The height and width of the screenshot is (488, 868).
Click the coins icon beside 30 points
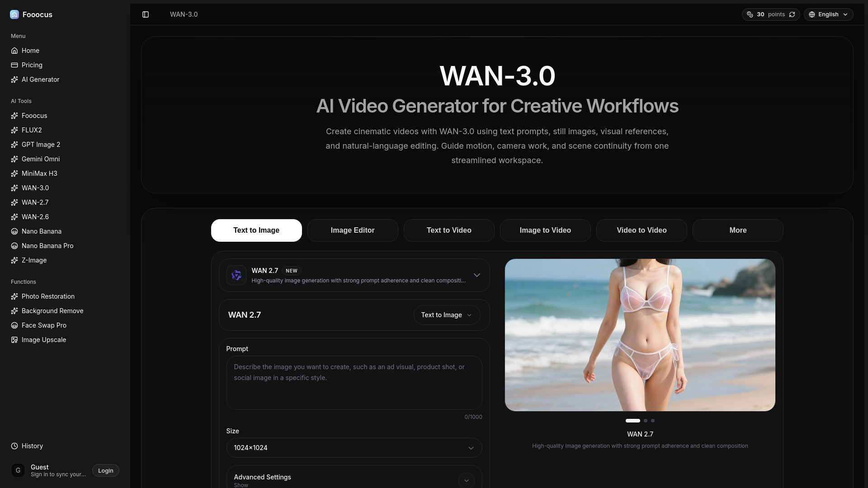750,14
